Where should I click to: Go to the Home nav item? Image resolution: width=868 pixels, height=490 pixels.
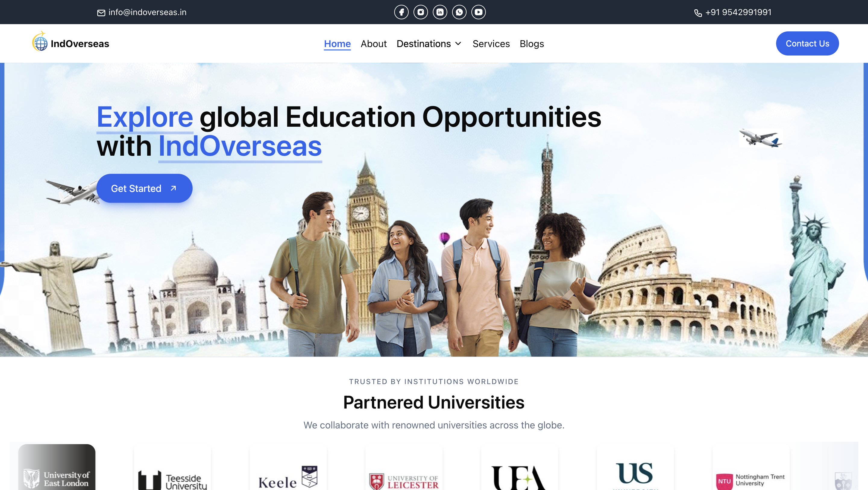(337, 44)
